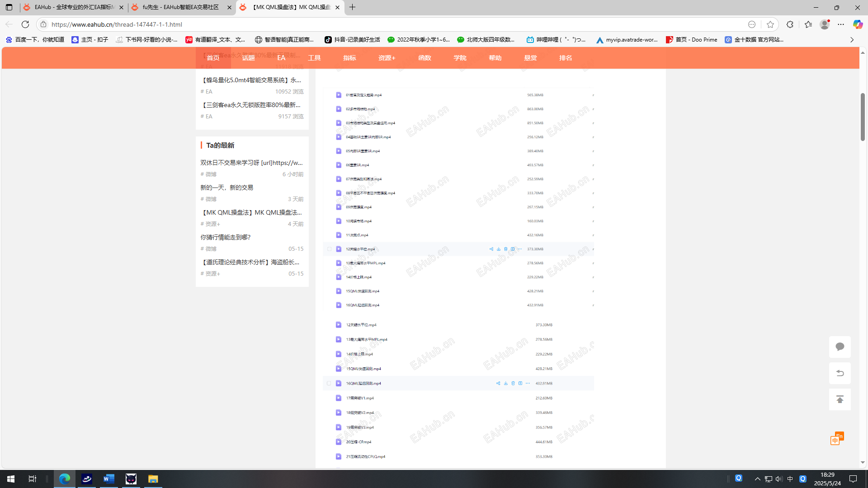Open the 三剑客ea永久无锁版 post link
Image resolution: width=868 pixels, height=488 pixels.
[x=251, y=105]
